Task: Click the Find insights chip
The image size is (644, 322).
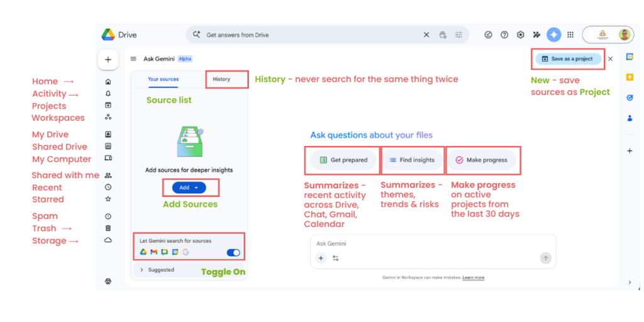Action: [412, 160]
